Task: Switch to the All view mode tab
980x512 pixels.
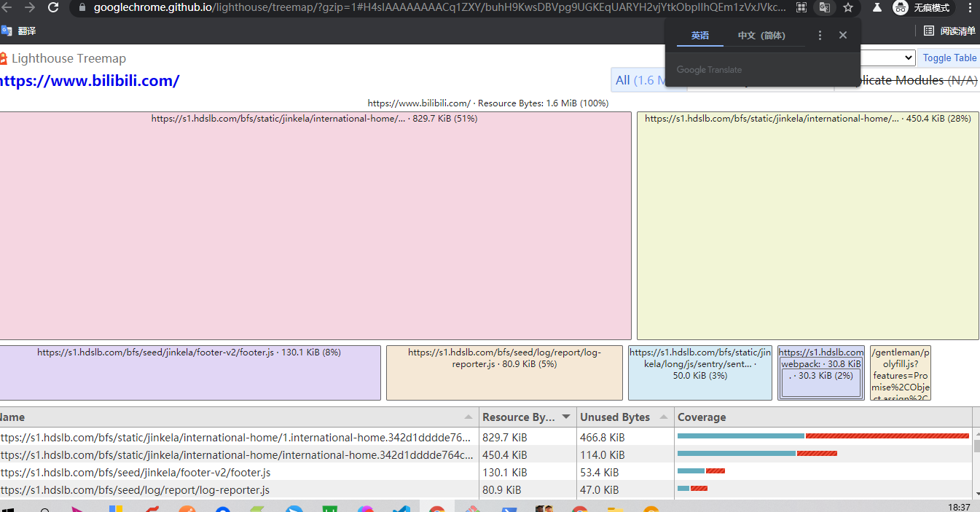Action: pos(638,80)
